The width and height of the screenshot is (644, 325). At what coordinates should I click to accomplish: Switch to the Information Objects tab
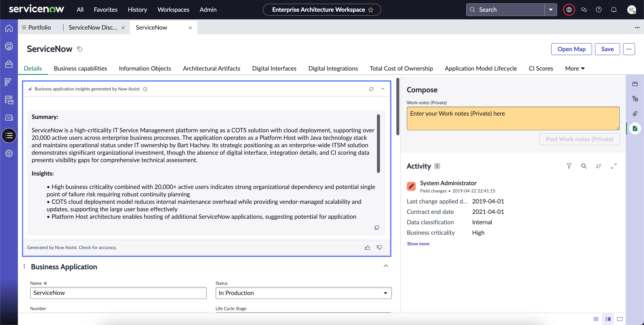pyautogui.click(x=145, y=68)
